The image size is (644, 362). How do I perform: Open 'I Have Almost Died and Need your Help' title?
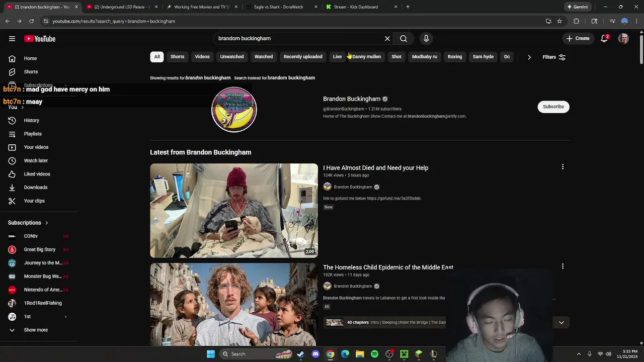tap(376, 168)
